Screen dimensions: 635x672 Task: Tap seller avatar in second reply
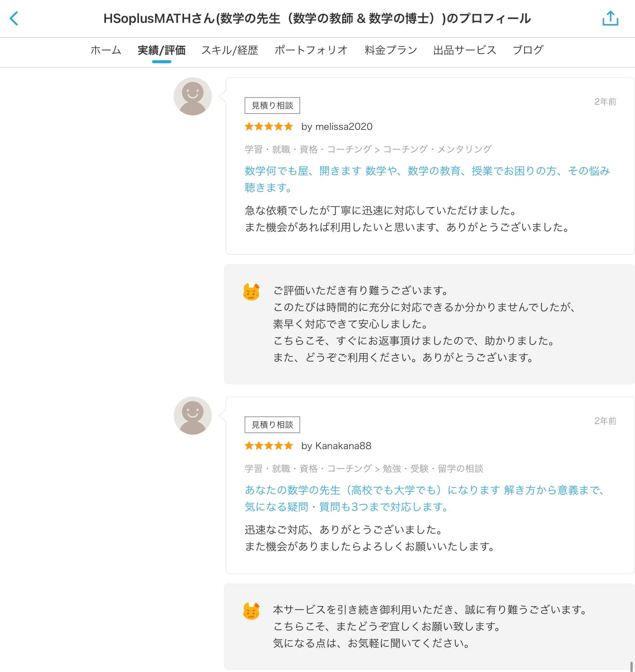point(251,611)
